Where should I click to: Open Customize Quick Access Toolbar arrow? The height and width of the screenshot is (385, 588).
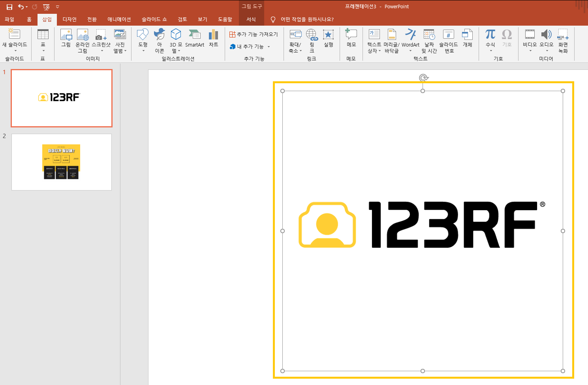[x=58, y=7]
